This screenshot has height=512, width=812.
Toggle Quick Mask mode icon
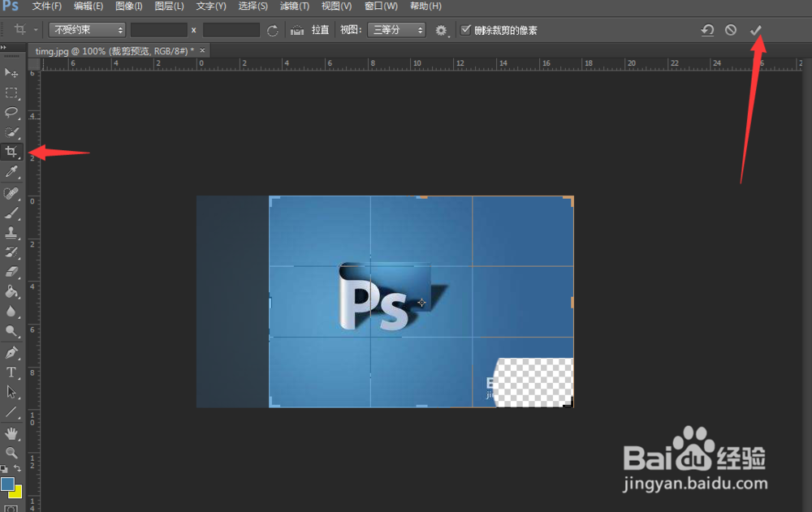pyautogui.click(x=11, y=508)
